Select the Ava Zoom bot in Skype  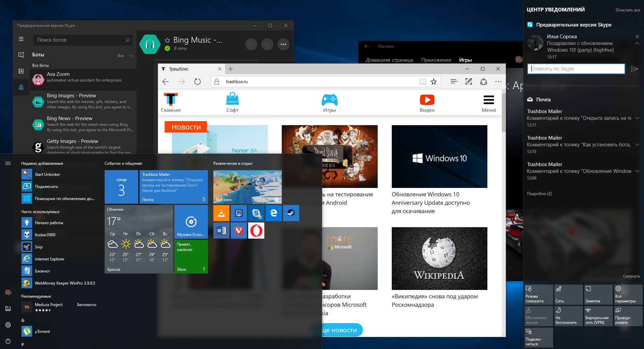(83, 79)
